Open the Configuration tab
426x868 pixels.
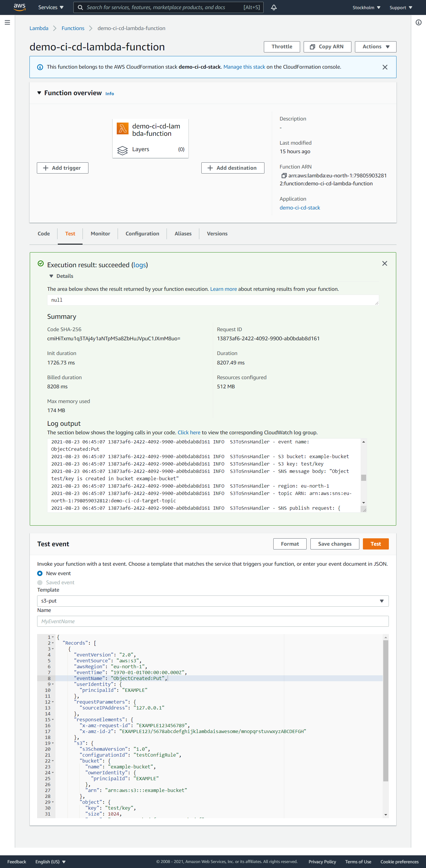coord(142,234)
